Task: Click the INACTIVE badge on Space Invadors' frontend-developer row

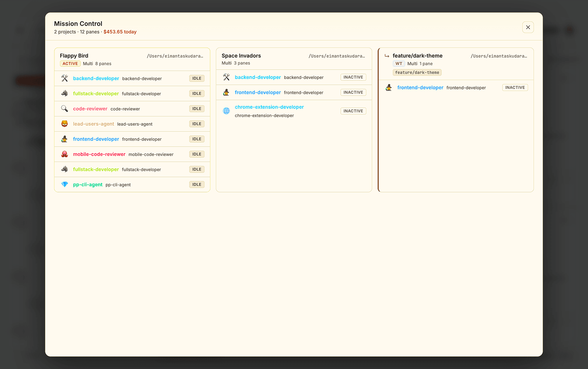Action: (x=353, y=92)
